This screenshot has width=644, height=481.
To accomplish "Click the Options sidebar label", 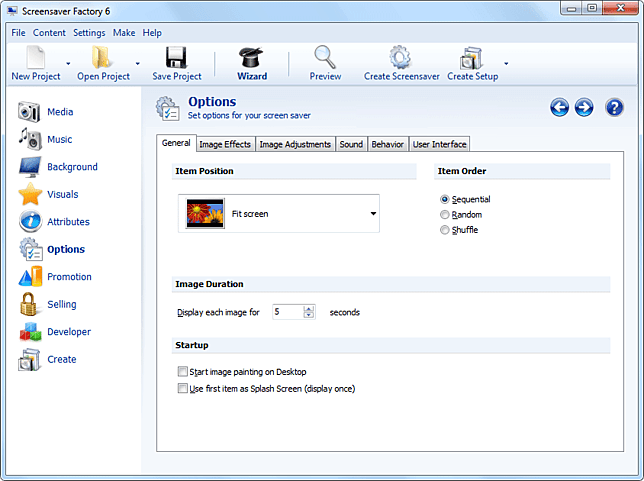I will pos(66,249).
